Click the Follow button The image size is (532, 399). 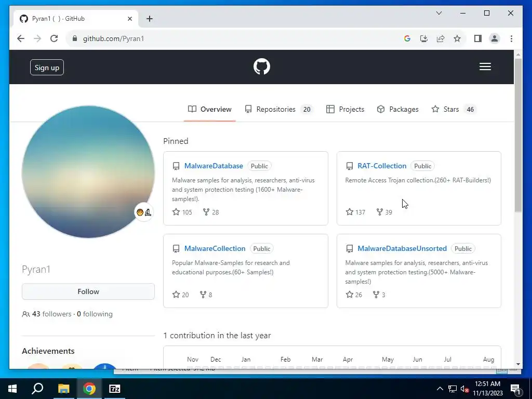pos(88,291)
